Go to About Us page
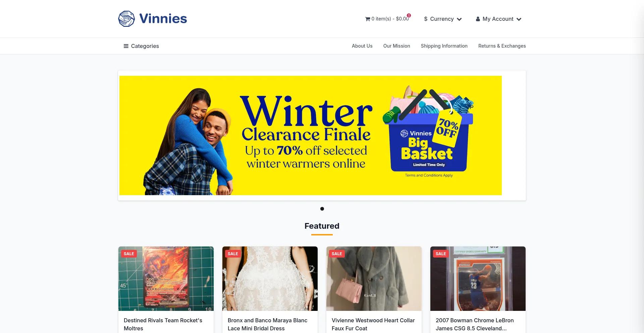This screenshot has width=644, height=333. pyautogui.click(x=362, y=46)
